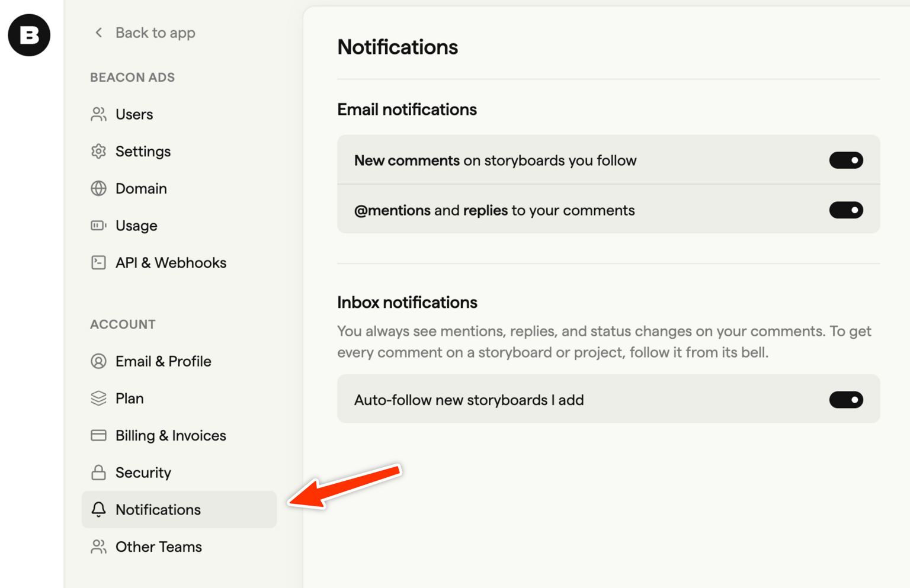
Task: Click the Email & Profile avatar icon
Action: pyautogui.click(x=98, y=361)
